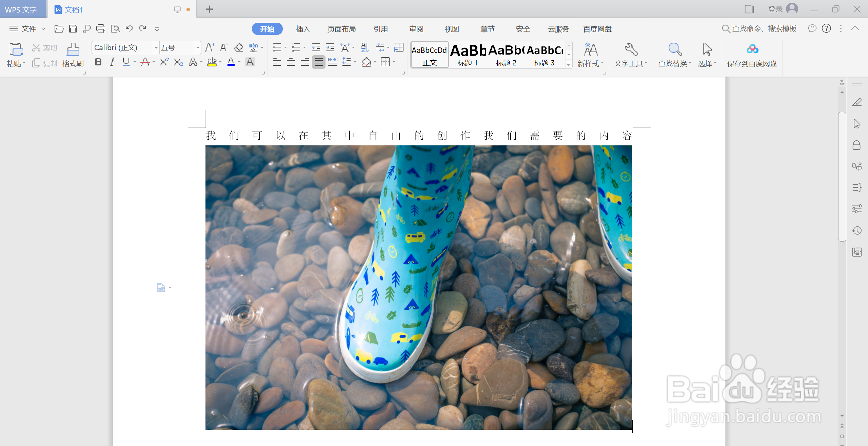Click the superscript X² icon

(x=164, y=62)
